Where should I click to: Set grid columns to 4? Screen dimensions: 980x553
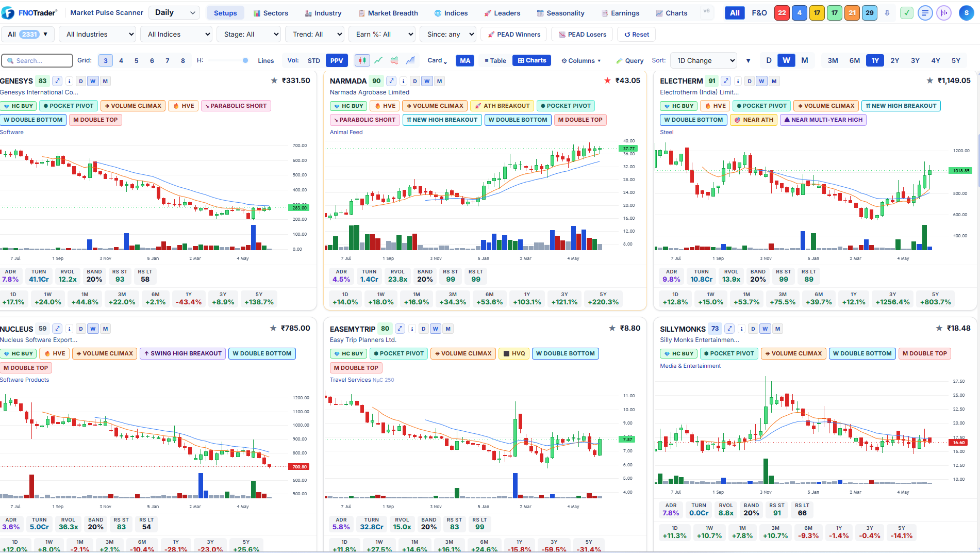click(x=121, y=60)
